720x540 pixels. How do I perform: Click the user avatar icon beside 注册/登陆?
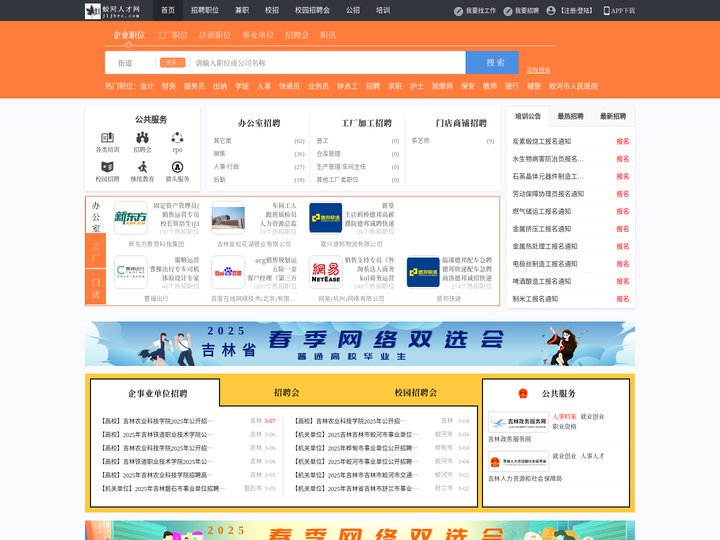pyautogui.click(x=551, y=11)
